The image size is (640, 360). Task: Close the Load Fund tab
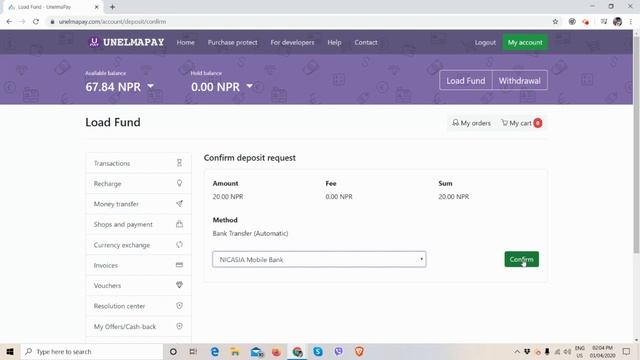(x=96, y=7)
